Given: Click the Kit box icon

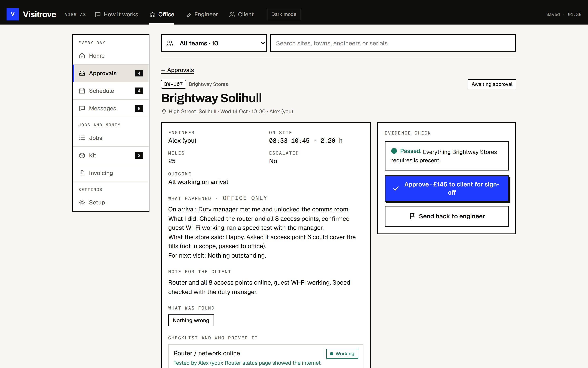Looking at the screenshot, I should click(x=82, y=155).
